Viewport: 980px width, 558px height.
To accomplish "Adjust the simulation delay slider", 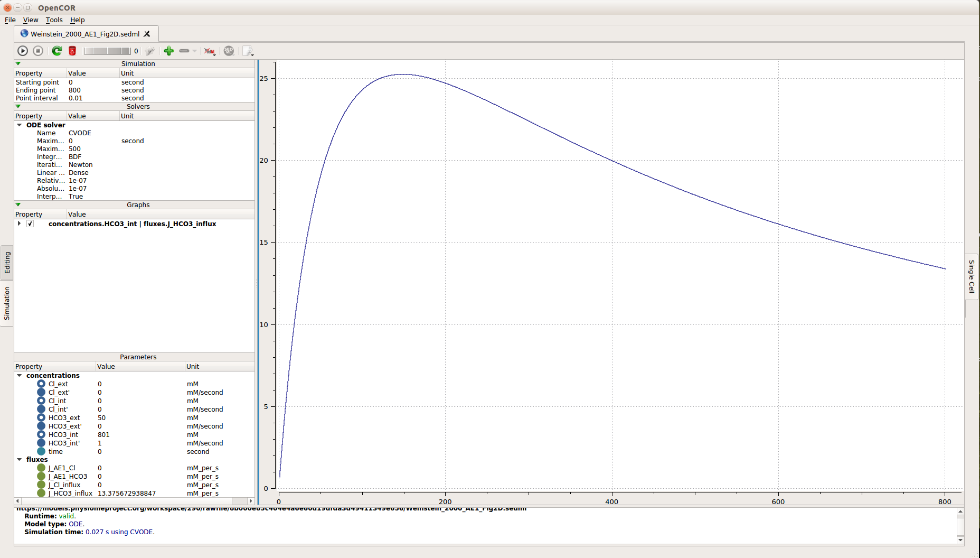I will pyautogui.click(x=107, y=51).
